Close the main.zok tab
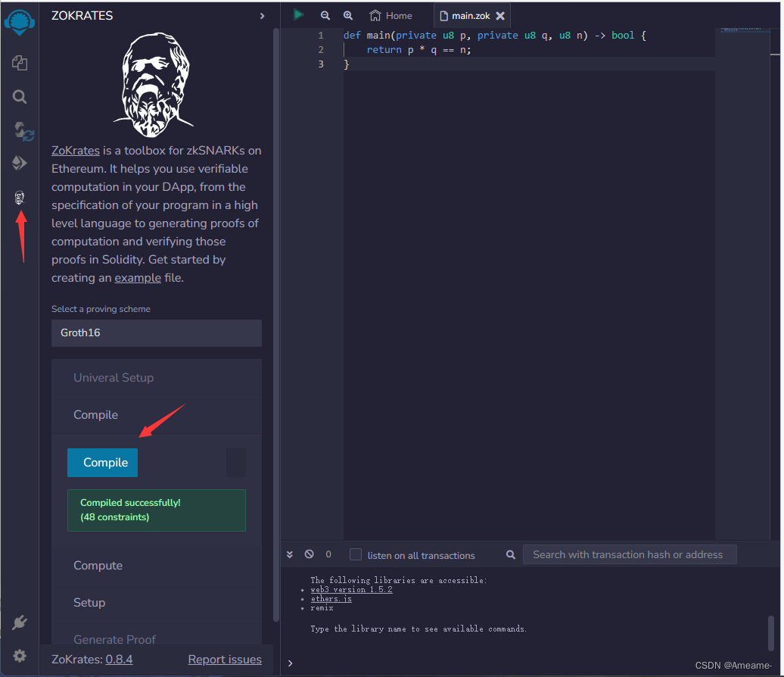This screenshot has width=784, height=677. point(500,16)
